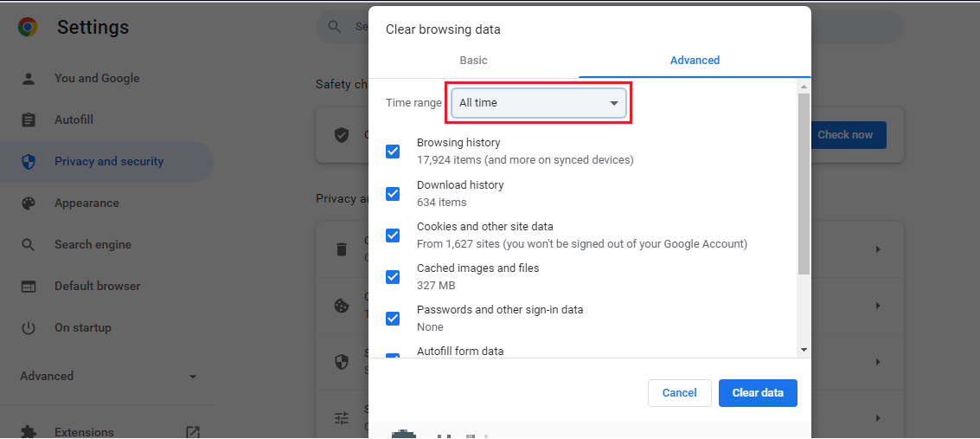Cancel the Clear browsing data dialog
Viewport: 980px width, 439px height.
(x=679, y=393)
